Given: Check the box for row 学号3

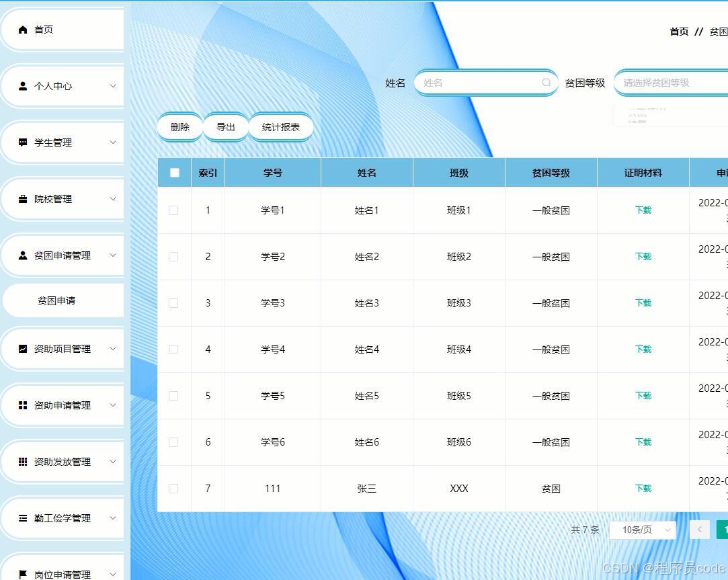Looking at the screenshot, I should click(173, 303).
